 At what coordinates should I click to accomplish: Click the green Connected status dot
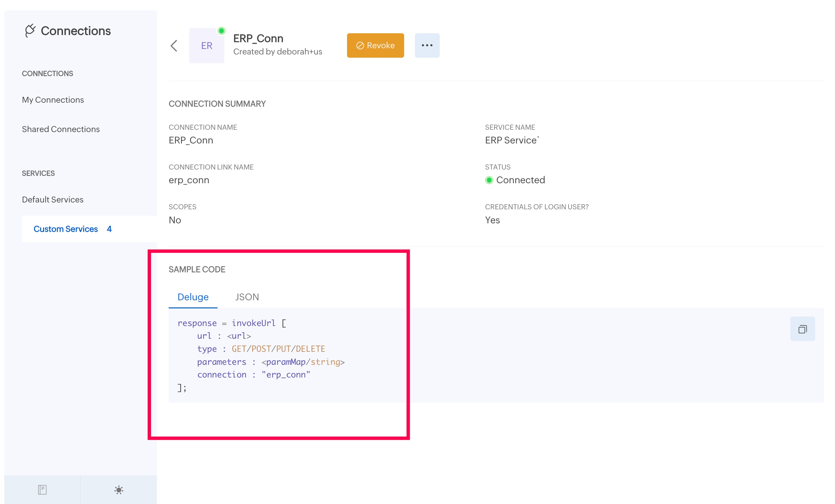tap(489, 180)
